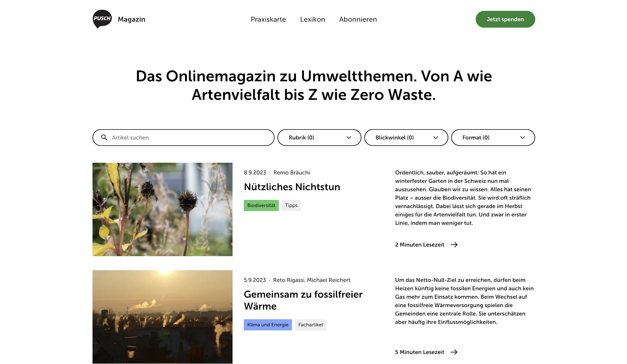Image resolution: width=627 pixels, height=364 pixels.
Task: Open the Blickwinkel (0) filter dropdown
Action: [x=406, y=138]
